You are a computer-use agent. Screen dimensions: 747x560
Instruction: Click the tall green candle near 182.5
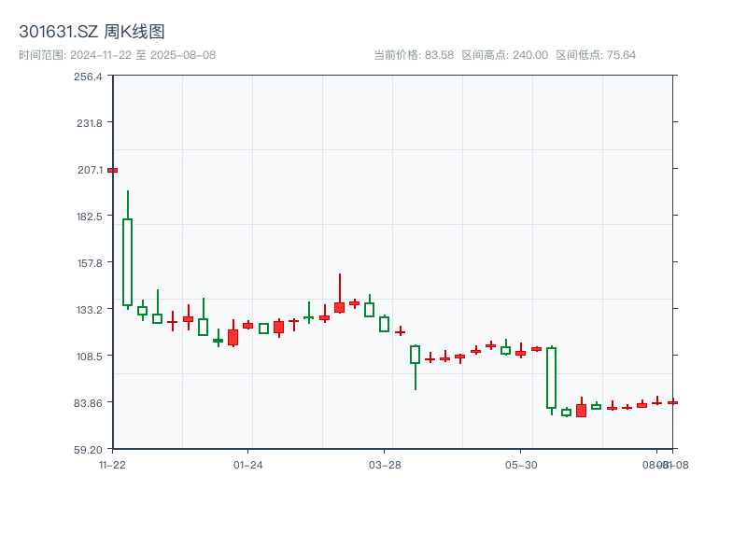click(127, 261)
